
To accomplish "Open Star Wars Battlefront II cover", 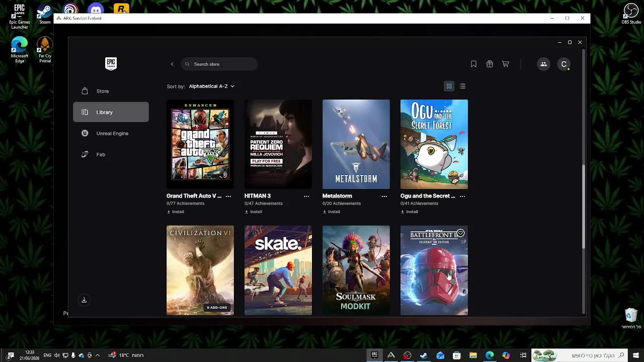I will 434,270.
